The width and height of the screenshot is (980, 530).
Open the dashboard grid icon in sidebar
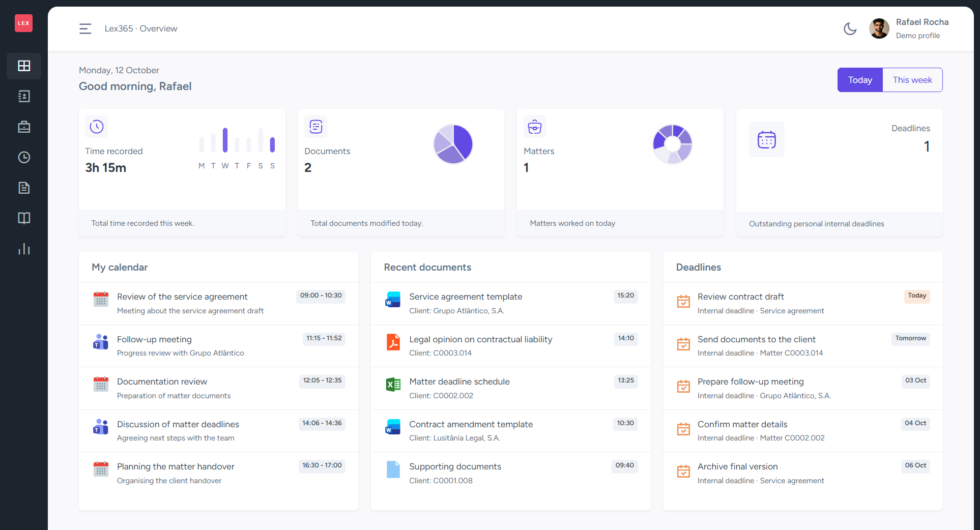[x=24, y=66]
